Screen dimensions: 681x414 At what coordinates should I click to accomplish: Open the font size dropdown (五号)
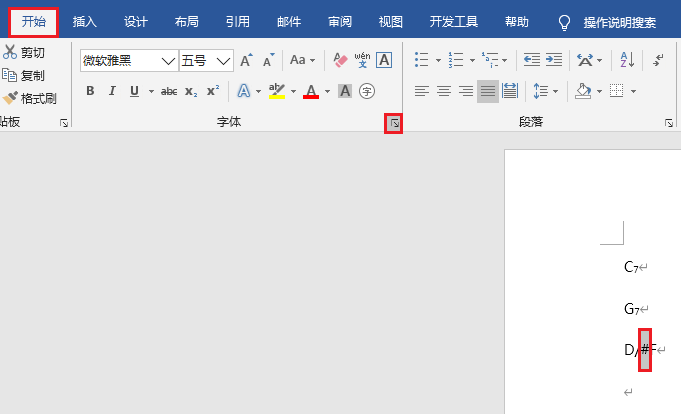point(223,60)
